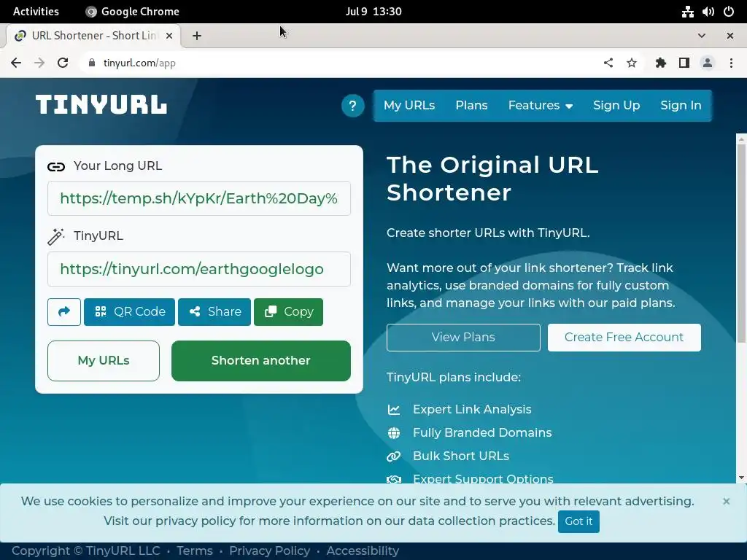Expand the Features dropdown menu
The height and width of the screenshot is (560, 747).
click(x=541, y=105)
